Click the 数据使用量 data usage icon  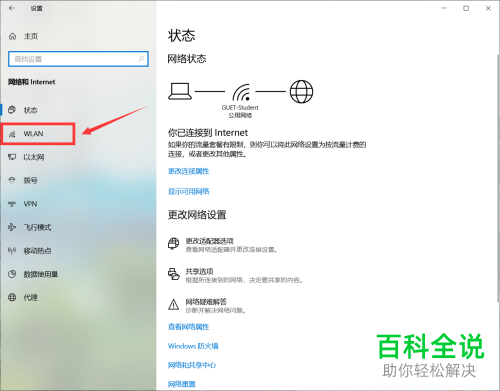tap(12, 274)
